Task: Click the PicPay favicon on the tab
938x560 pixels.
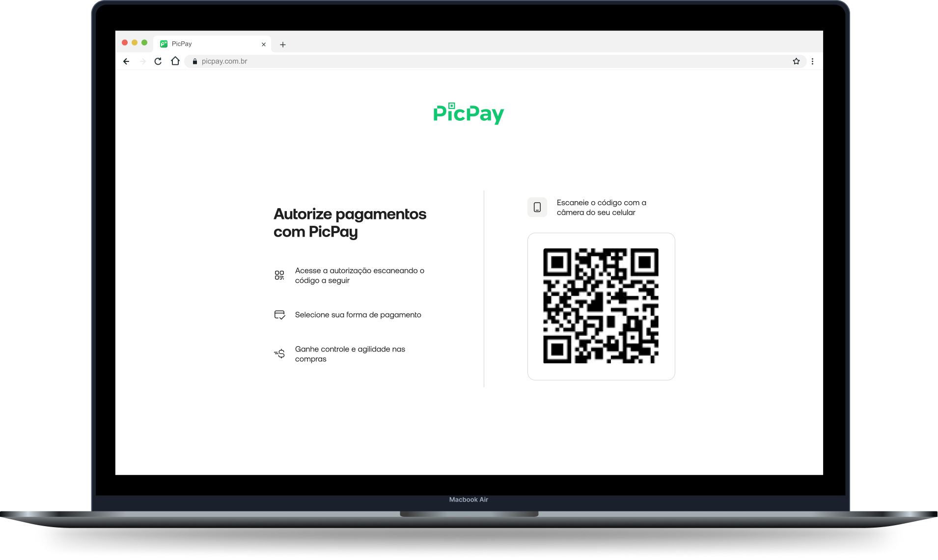Action: coord(164,44)
